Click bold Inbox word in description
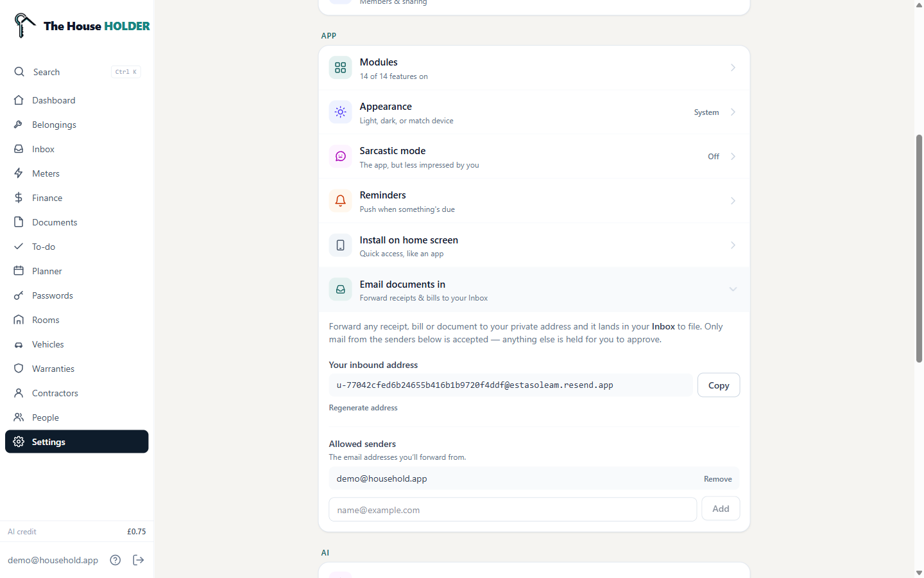 tap(663, 326)
